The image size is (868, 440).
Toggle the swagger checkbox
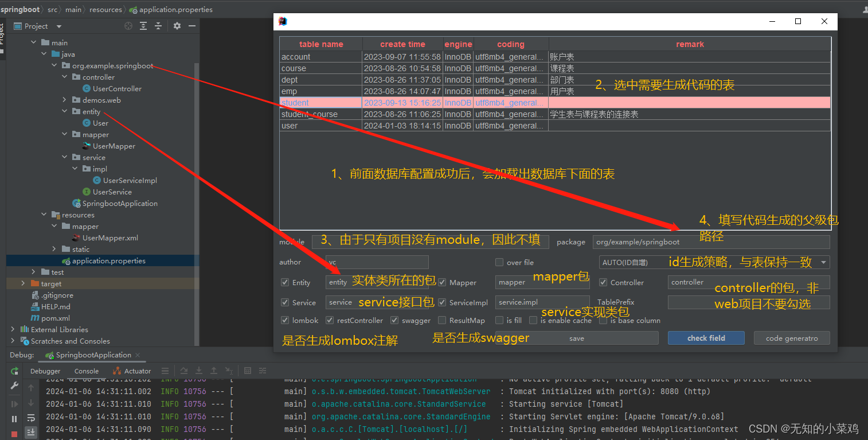pos(394,320)
